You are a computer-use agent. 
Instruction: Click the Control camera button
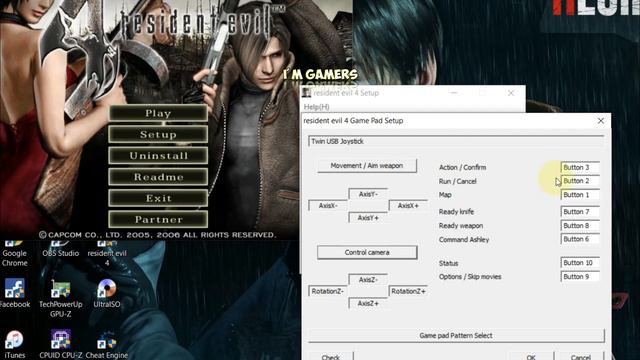pos(367,252)
